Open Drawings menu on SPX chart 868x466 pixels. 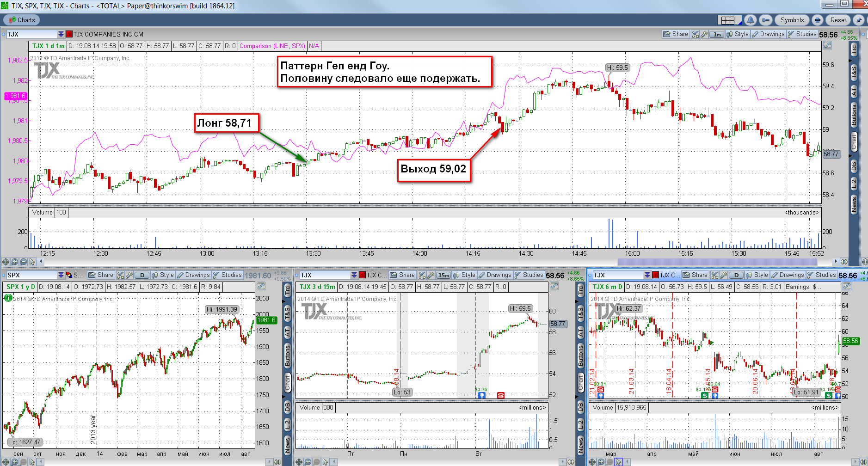coord(193,275)
